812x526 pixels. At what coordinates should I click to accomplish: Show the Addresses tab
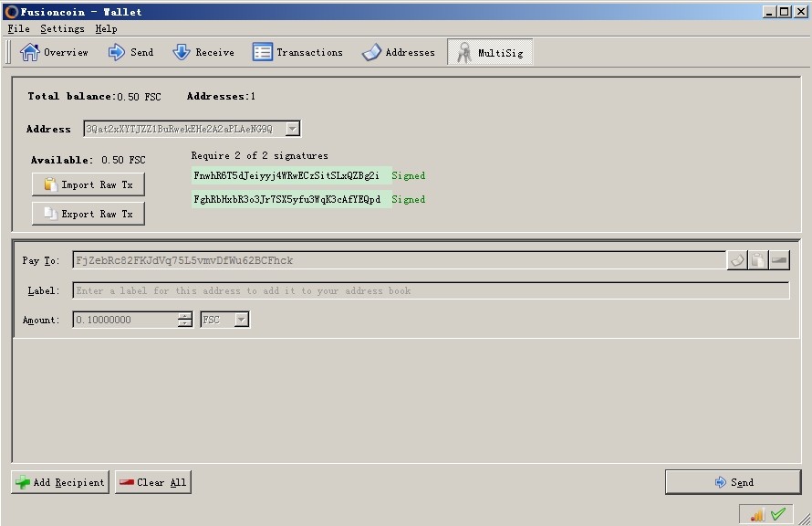click(x=398, y=52)
